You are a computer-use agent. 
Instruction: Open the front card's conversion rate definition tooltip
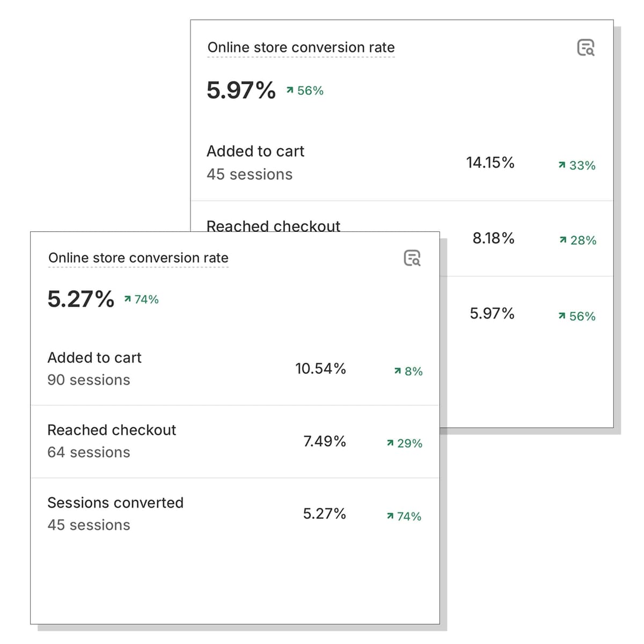(x=138, y=258)
